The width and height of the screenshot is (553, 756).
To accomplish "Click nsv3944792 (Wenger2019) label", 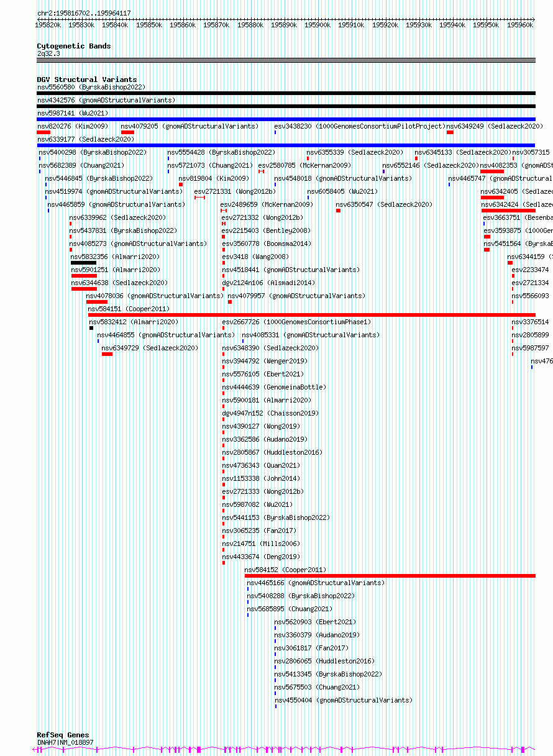I will click(x=265, y=361).
